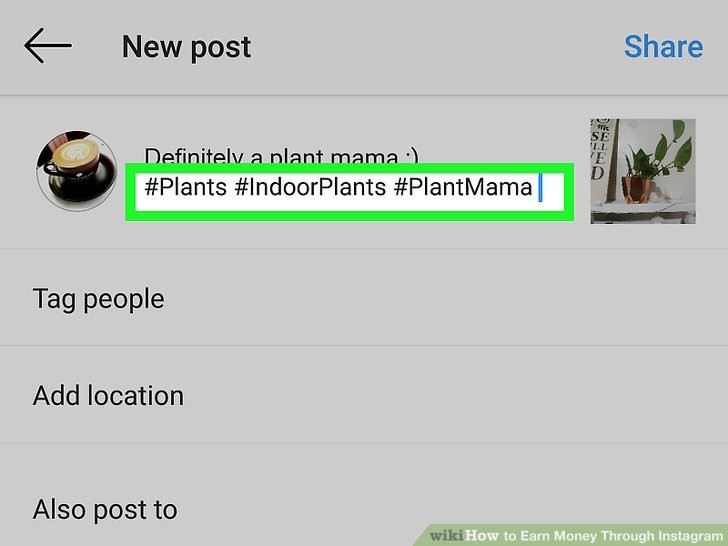Click the wiki logo in the watermark
Image resolution: width=728 pixels, height=546 pixels.
(x=446, y=535)
